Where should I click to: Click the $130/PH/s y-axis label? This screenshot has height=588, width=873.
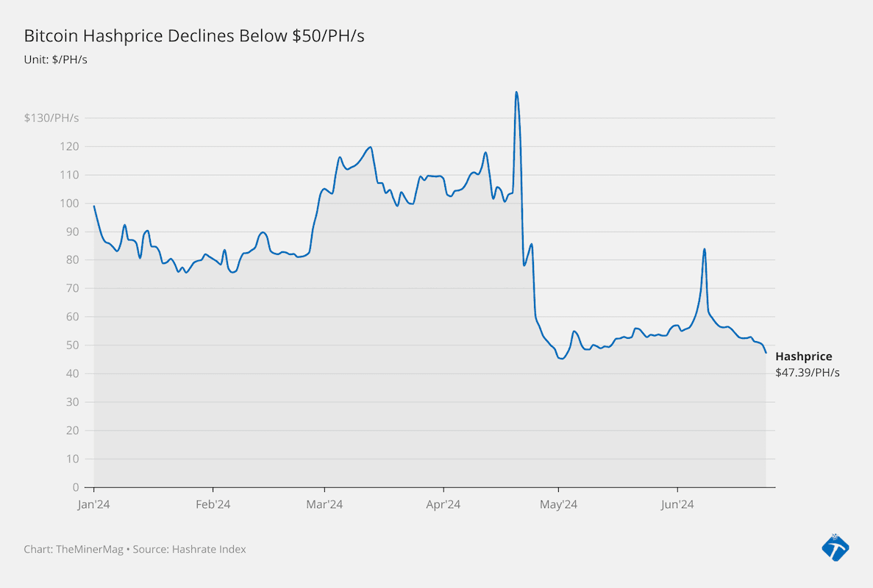(51, 118)
